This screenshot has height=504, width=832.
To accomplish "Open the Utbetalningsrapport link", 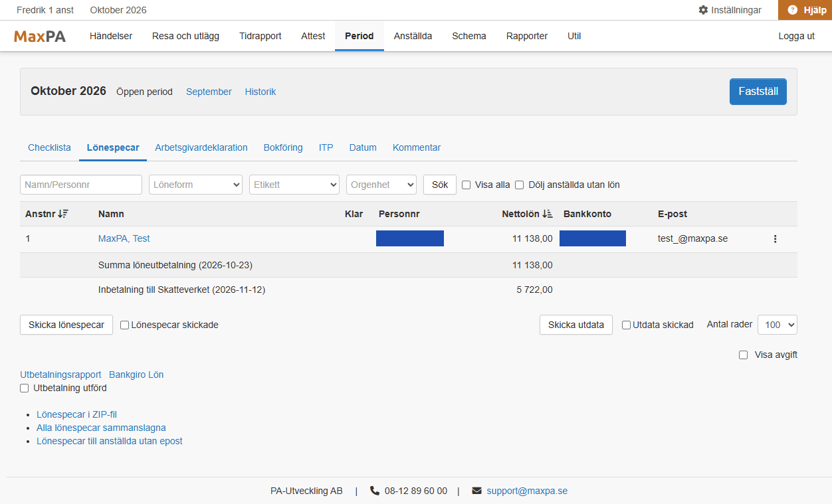I will [60, 375].
